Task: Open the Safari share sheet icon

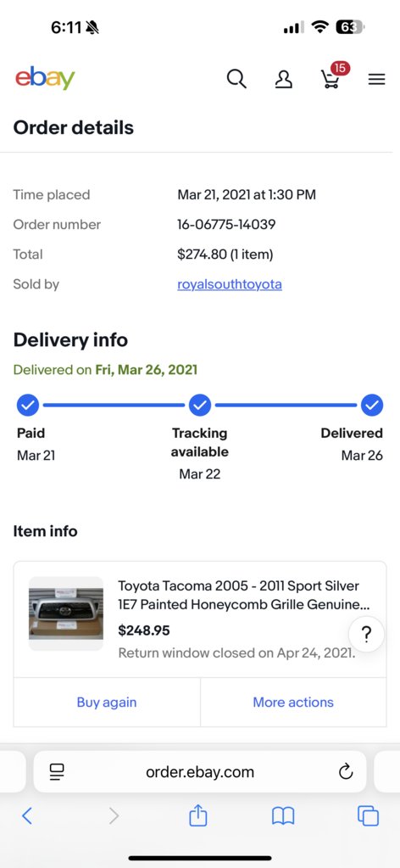Action: (198, 815)
